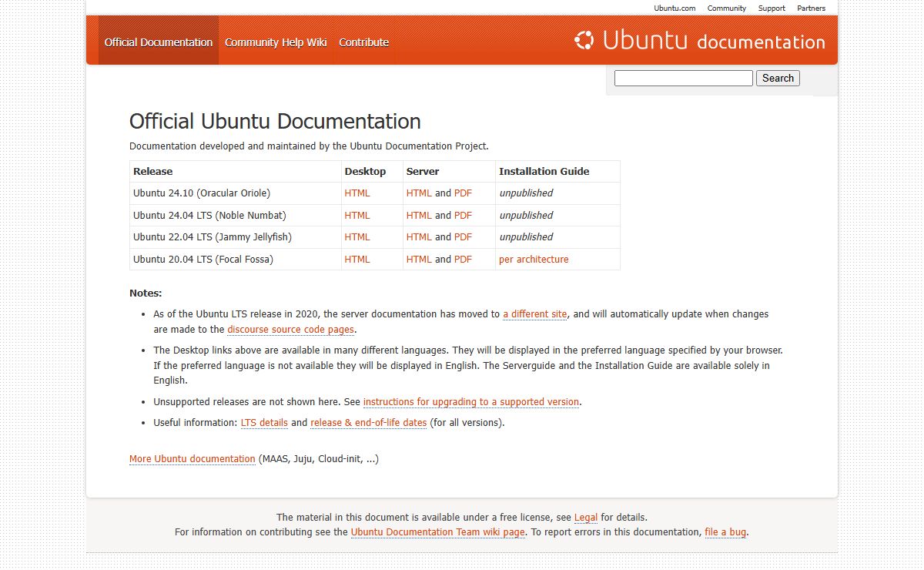Open Desktop HTML for Ubuntu 24.10

point(357,193)
